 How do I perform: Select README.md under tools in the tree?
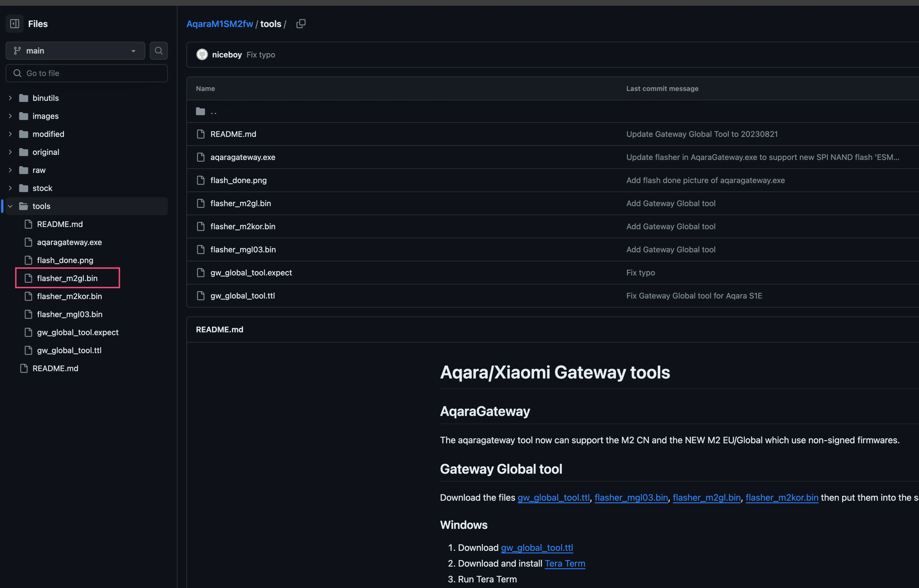60,224
